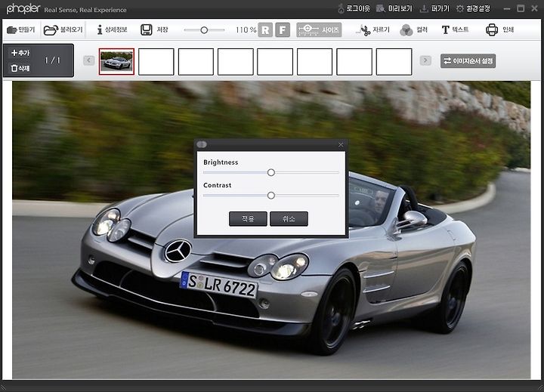This screenshot has width=544, height=392.
Task: Click the 1 / 1 image counter
Action: [x=52, y=60]
